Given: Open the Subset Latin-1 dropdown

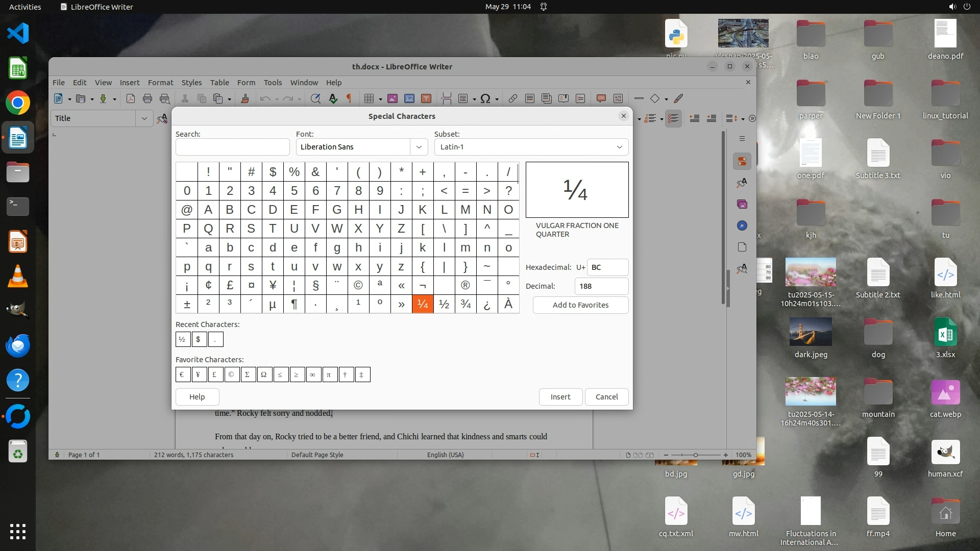Looking at the screenshot, I should tap(531, 147).
